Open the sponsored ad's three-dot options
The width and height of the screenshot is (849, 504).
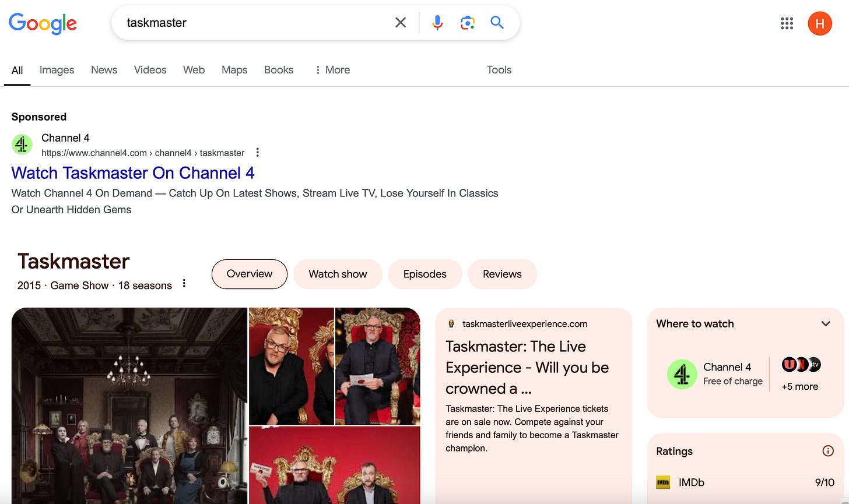click(257, 153)
